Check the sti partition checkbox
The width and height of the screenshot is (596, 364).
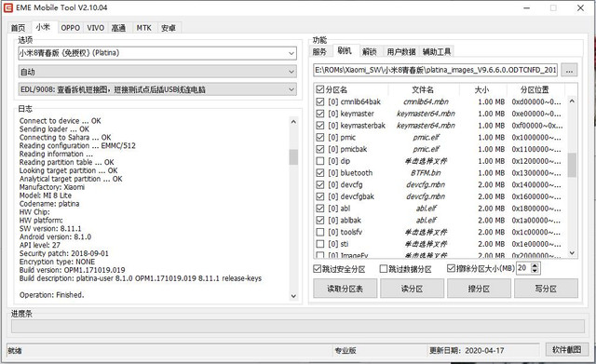[x=320, y=244]
